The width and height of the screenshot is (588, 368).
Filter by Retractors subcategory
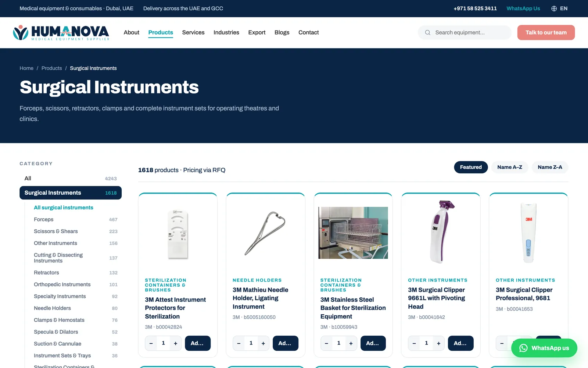(76, 273)
